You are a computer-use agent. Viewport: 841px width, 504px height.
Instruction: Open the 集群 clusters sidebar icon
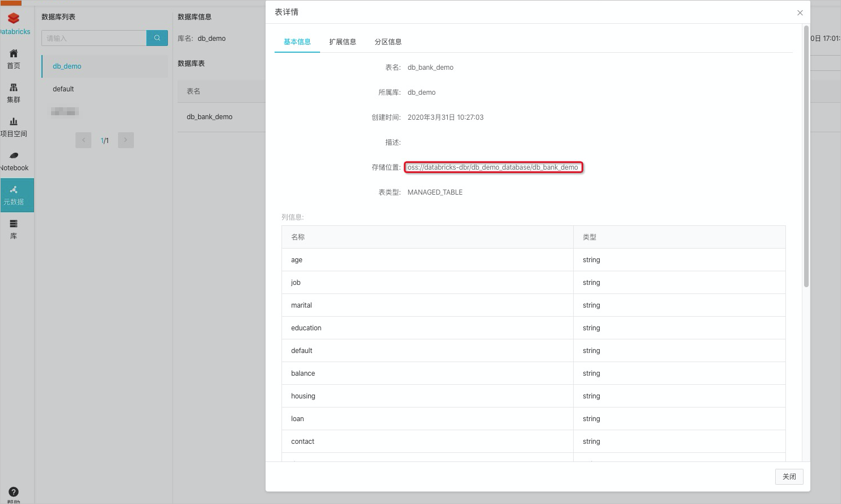click(x=14, y=87)
